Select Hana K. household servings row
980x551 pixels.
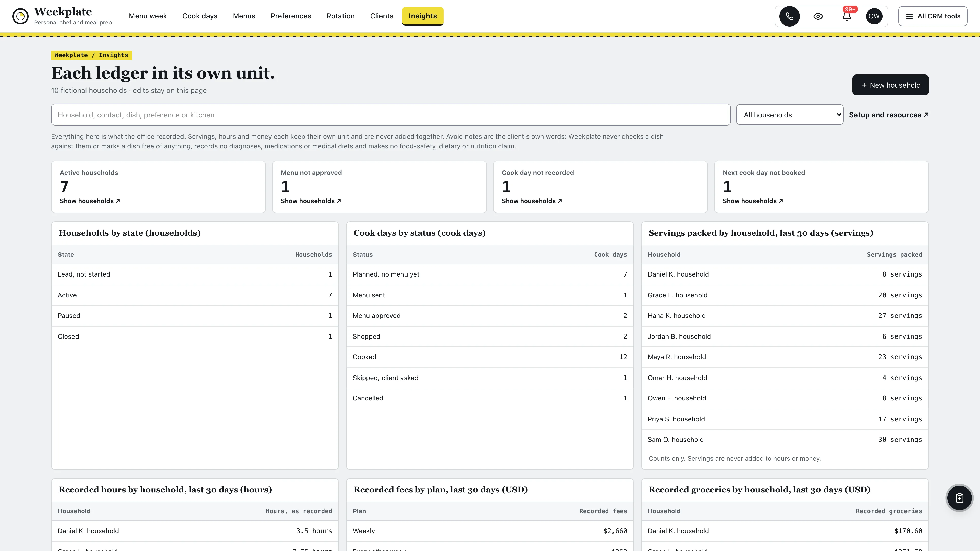785,316
